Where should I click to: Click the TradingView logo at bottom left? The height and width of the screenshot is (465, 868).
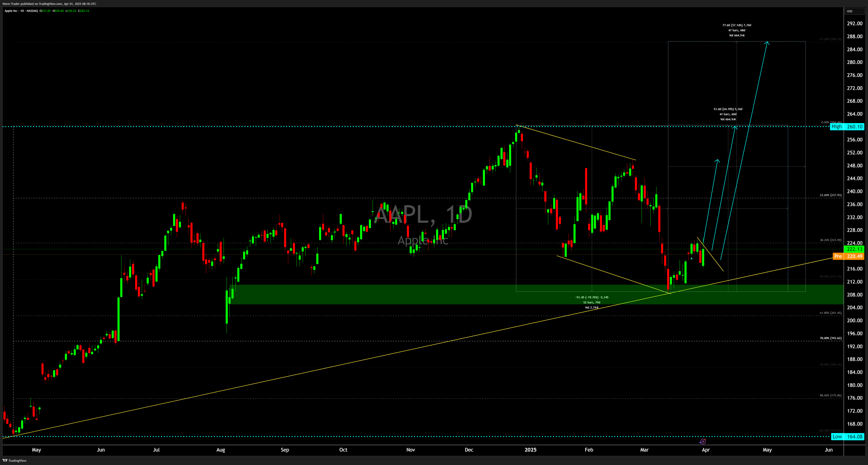coord(15,460)
